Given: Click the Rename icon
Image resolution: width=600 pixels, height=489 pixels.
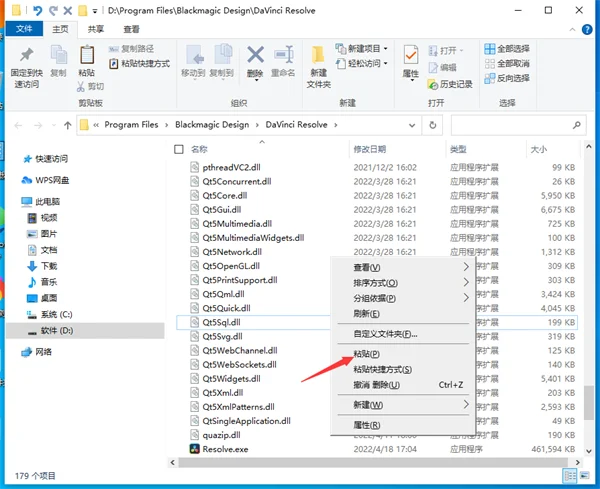Looking at the screenshot, I should click(284, 54).
